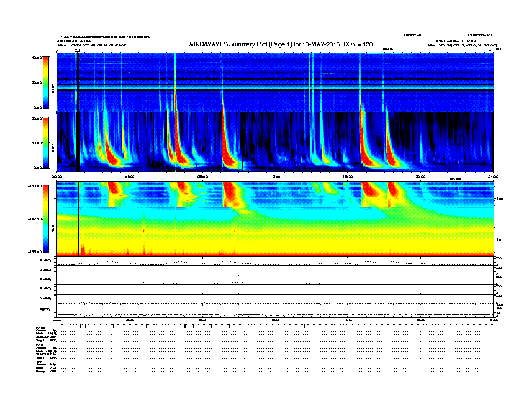
Task: Click the 16:00 tick label under the RAD1 spectrogram
Action: [348, 177]
